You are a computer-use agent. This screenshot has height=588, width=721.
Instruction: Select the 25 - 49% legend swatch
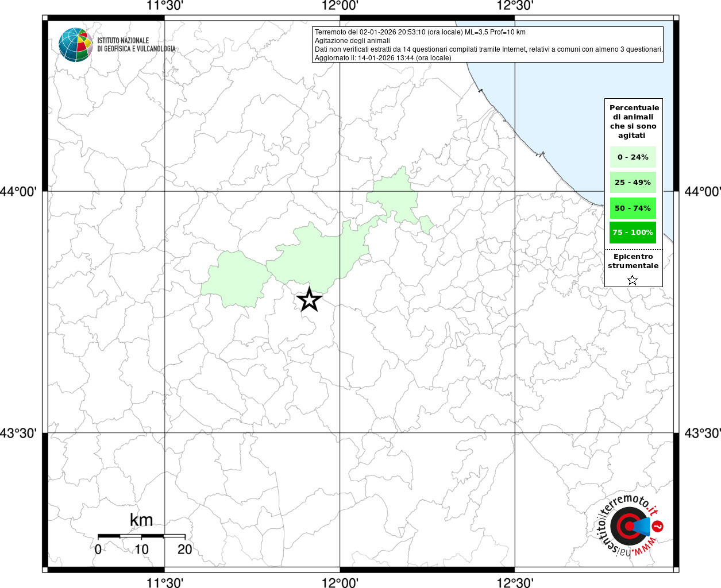tap(633, 182)
